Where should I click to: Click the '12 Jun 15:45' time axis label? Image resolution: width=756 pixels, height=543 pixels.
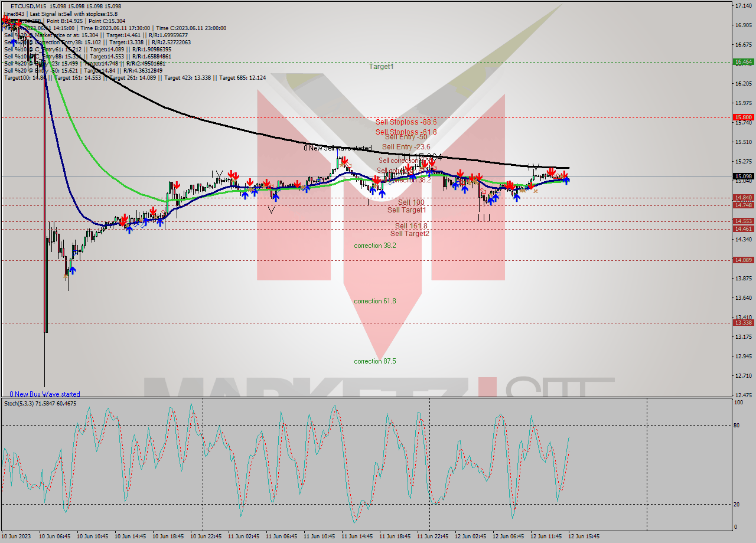pyautogui.click(x=584, y=537)
